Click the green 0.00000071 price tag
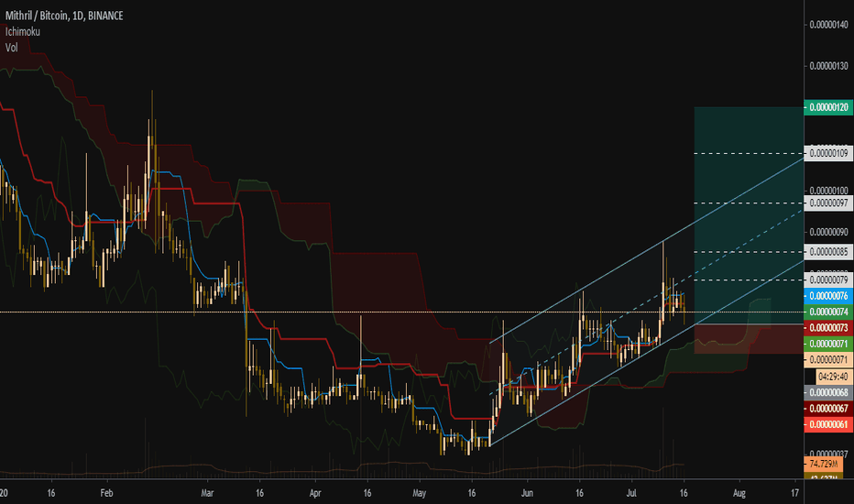The height and width of the screenshot is (504, 854). [828, 344]
